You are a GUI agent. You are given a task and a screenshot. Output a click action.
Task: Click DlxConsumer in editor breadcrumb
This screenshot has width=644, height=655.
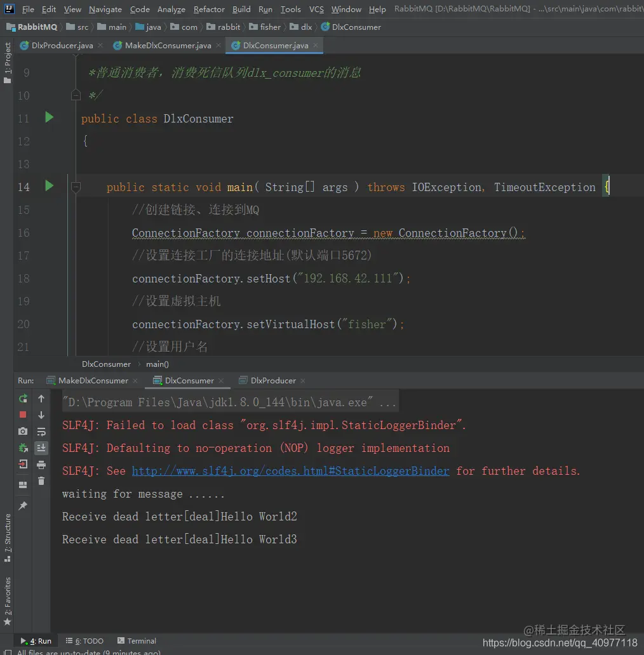106,364
